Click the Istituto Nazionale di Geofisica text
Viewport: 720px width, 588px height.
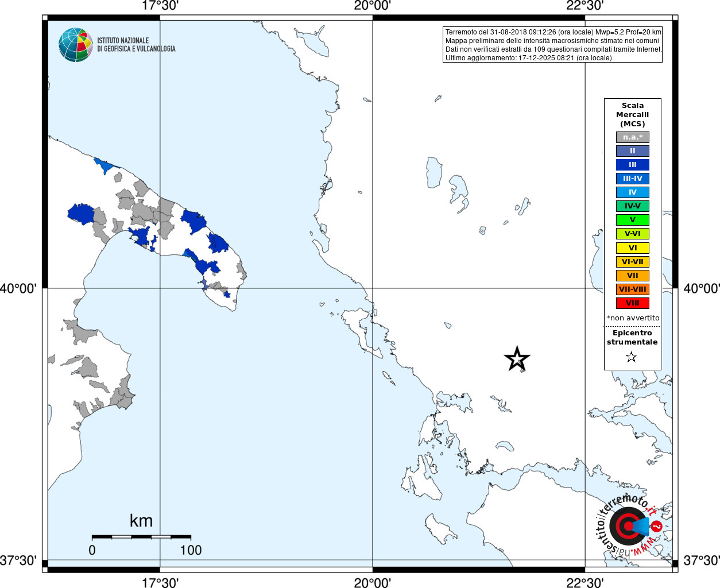coord(136,45)
